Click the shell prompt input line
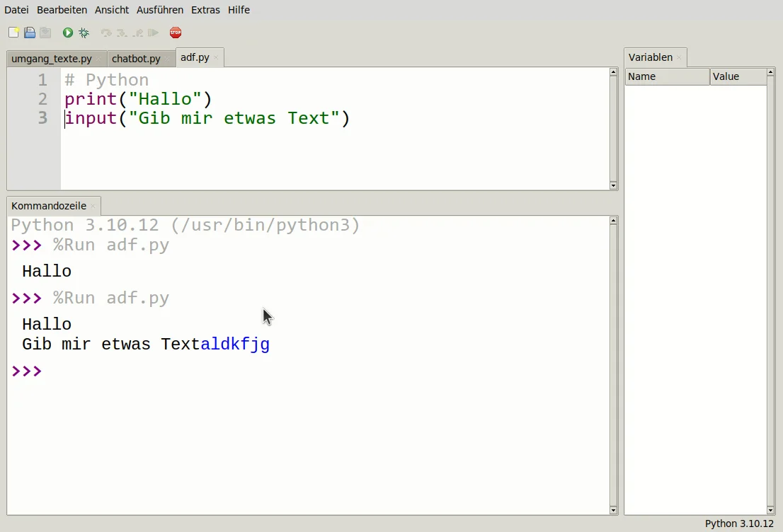 (283, 371)
